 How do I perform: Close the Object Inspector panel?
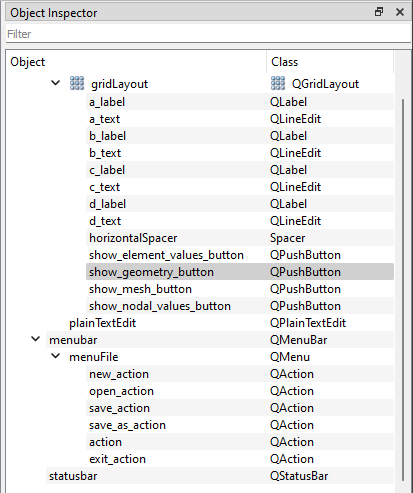point(400,12)
